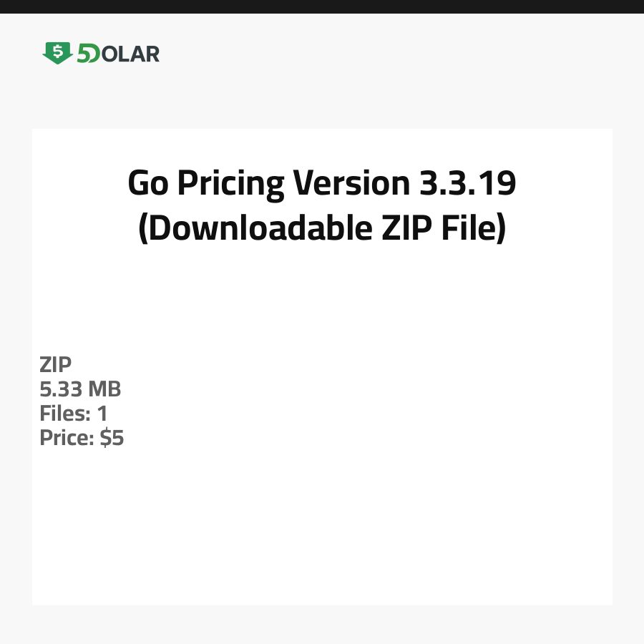644x644 pixels.
Task: Click the ZIP file type label
Action: point(56,365)
